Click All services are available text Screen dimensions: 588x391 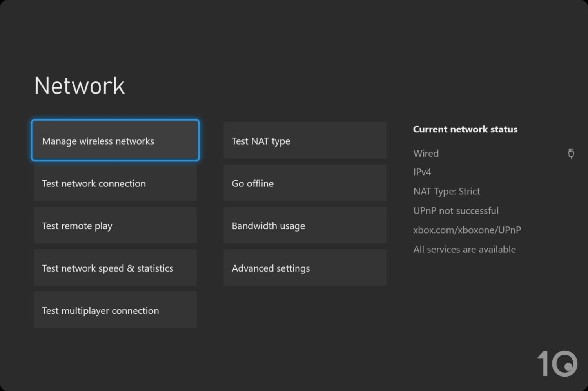click(x=465, y=249)
